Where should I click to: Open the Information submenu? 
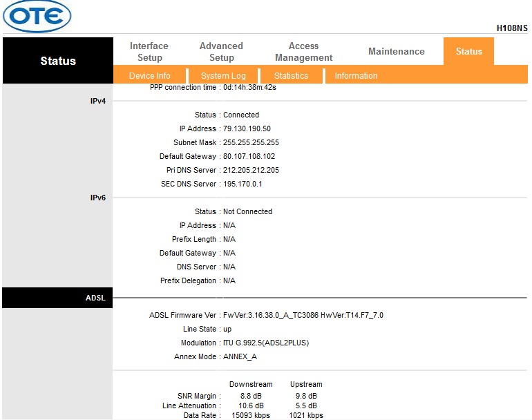tap(356, 76)
